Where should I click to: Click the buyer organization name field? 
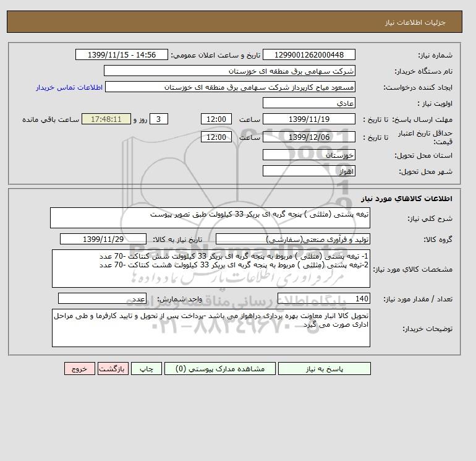pos(229,71)
